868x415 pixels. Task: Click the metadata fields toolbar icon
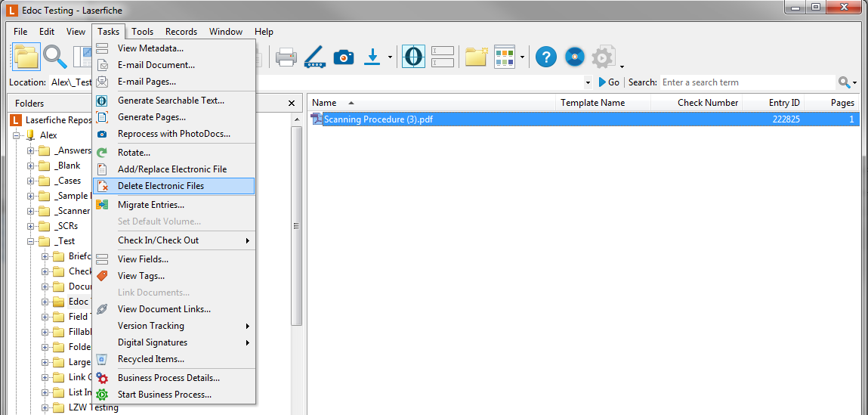coord(442,57)
